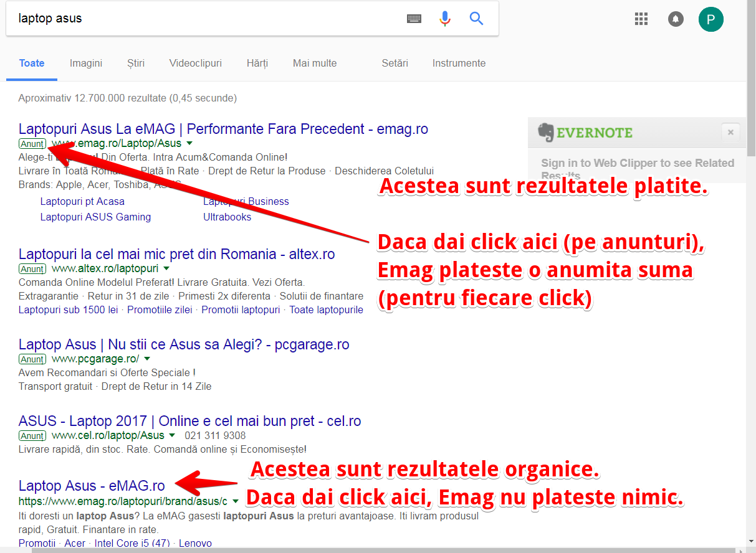The height and width of the screenshot is (553, 756).
Task: Open the 'Promotiile zilei' link
Action: click(160, 310)
